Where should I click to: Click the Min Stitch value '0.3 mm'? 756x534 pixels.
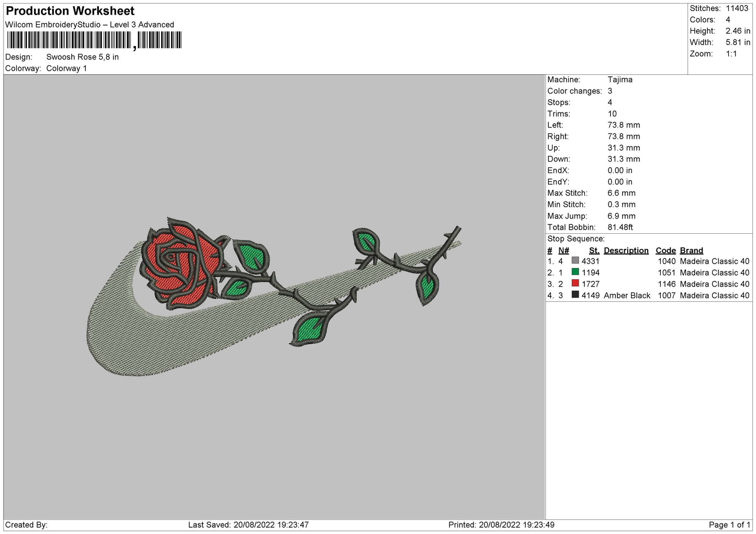tap(622, 204)
